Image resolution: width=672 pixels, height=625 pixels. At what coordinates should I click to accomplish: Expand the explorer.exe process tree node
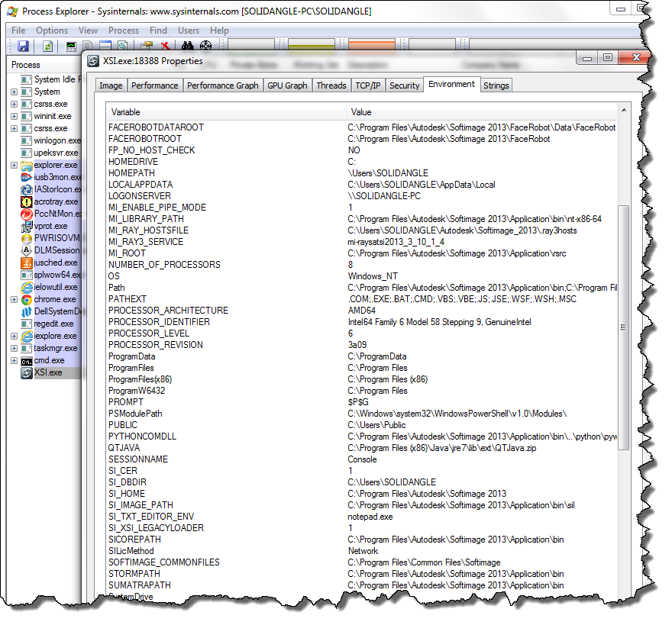pos(14,165)
